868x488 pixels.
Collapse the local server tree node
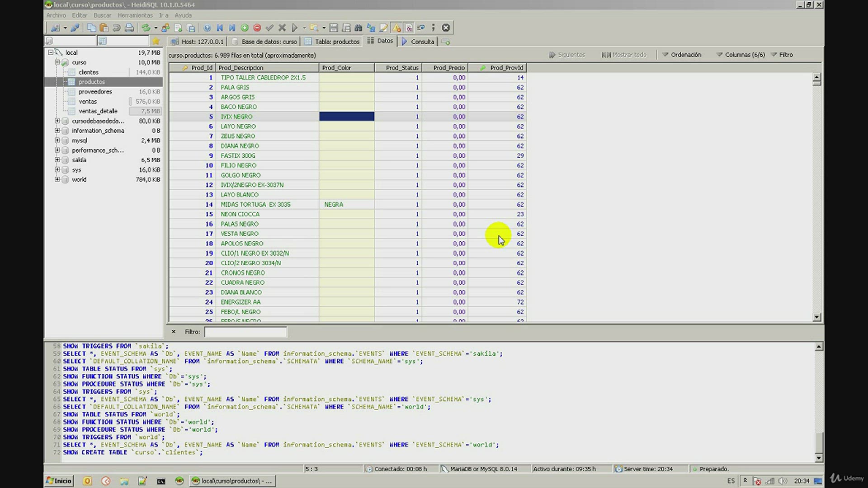click(51, 52)
